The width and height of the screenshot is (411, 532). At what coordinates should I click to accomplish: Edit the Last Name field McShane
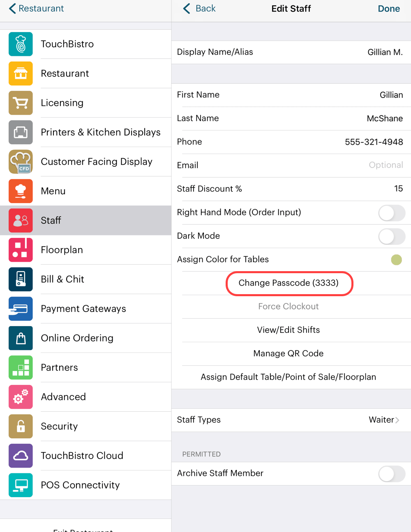(x=291, y=118)
